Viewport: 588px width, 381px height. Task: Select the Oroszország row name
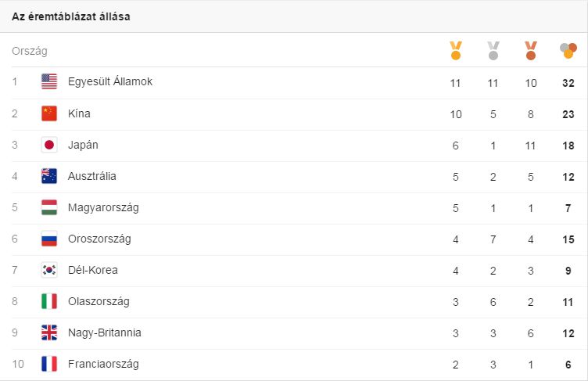pyautogui.click(x=99, y=239)
